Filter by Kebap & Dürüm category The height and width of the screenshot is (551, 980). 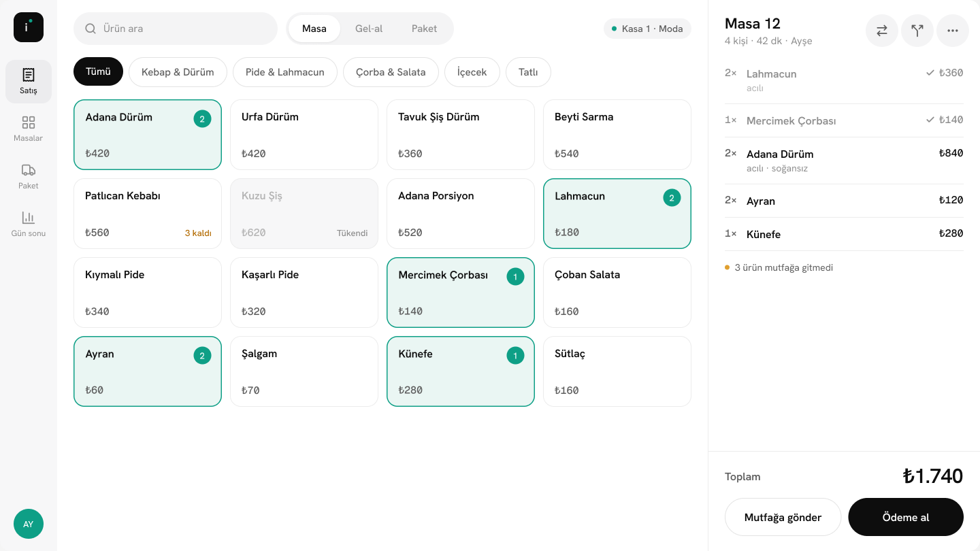(178, 71)
